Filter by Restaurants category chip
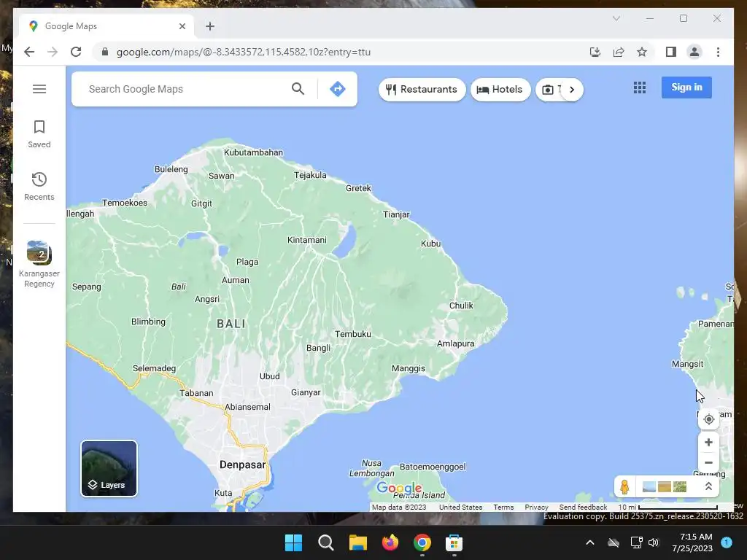This screenshot has width=747, height=560. click(x=422, y=90)
